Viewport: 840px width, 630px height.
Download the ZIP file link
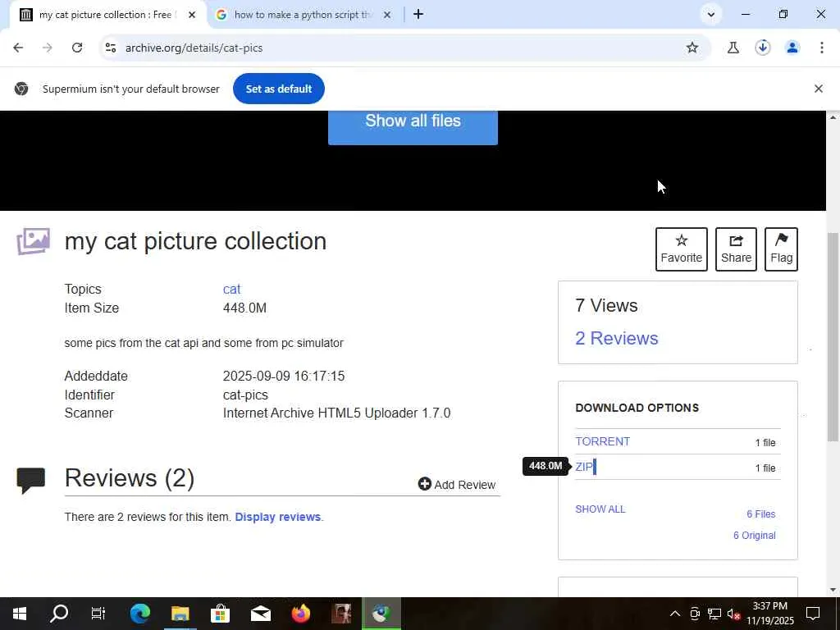584,467
